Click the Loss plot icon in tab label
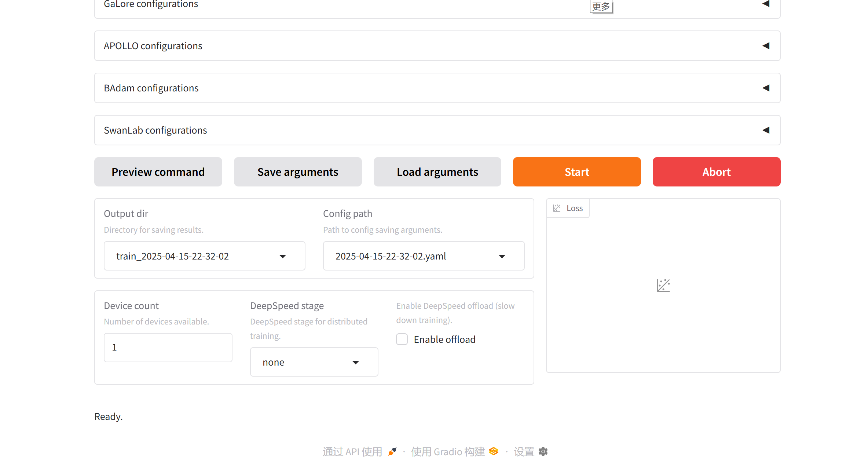Screen dimensions: 868x468 pyautogui.click(x=557, y=208)
